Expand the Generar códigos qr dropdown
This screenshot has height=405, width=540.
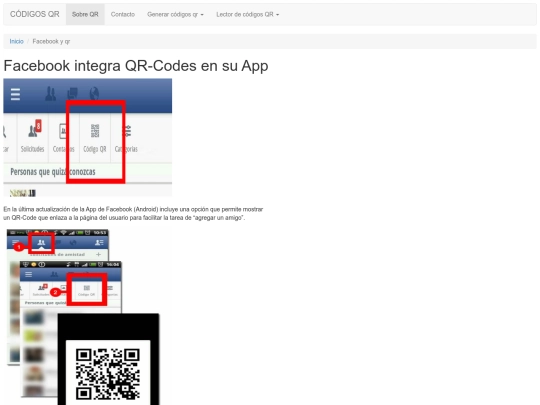point(175,14)
